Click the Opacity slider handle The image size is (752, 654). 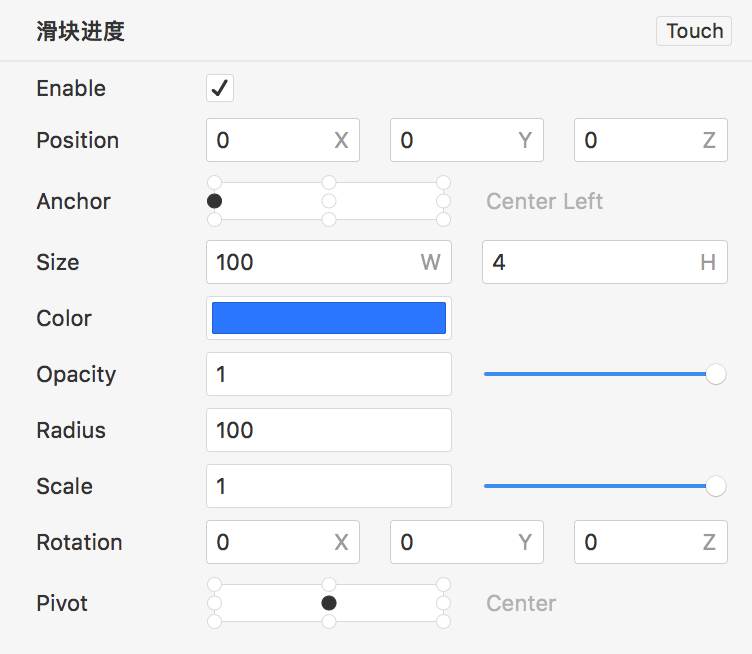coord(716,374)
